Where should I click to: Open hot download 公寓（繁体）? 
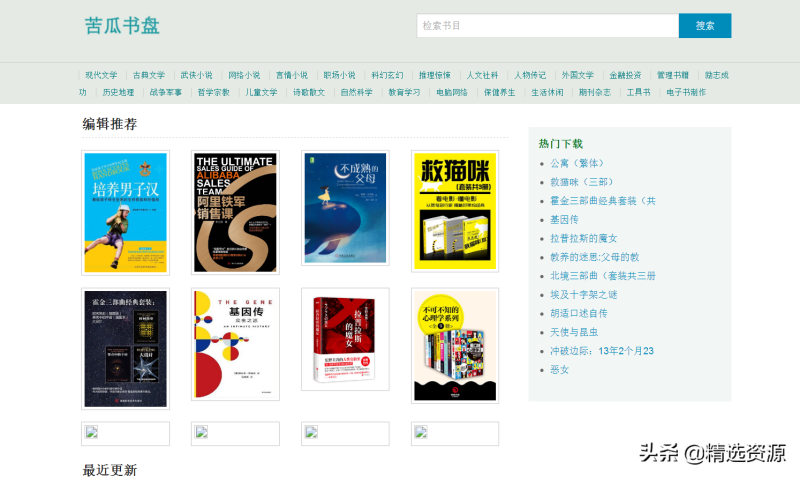click(577, 163)
